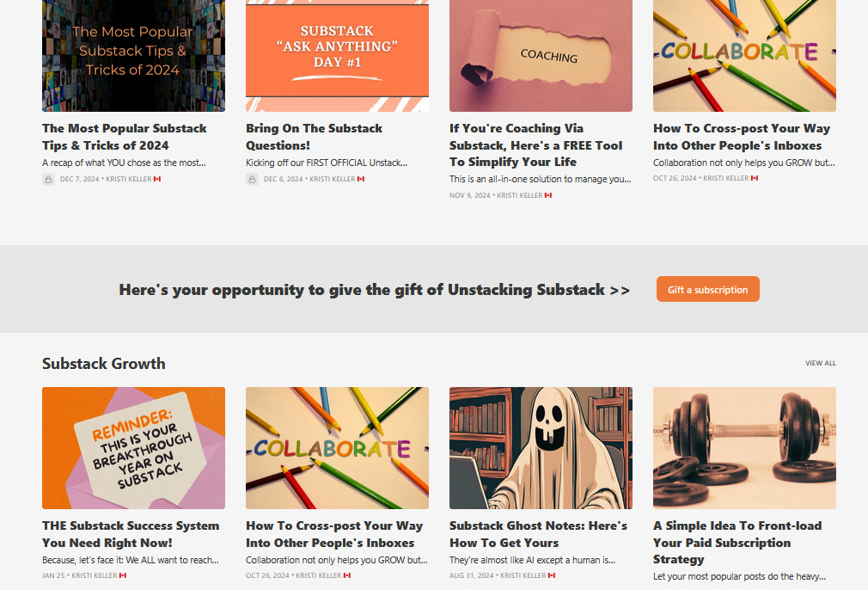Click 'Let your most popular posts' subtitle
Screen dimensions: 868x590
point(740,577)
